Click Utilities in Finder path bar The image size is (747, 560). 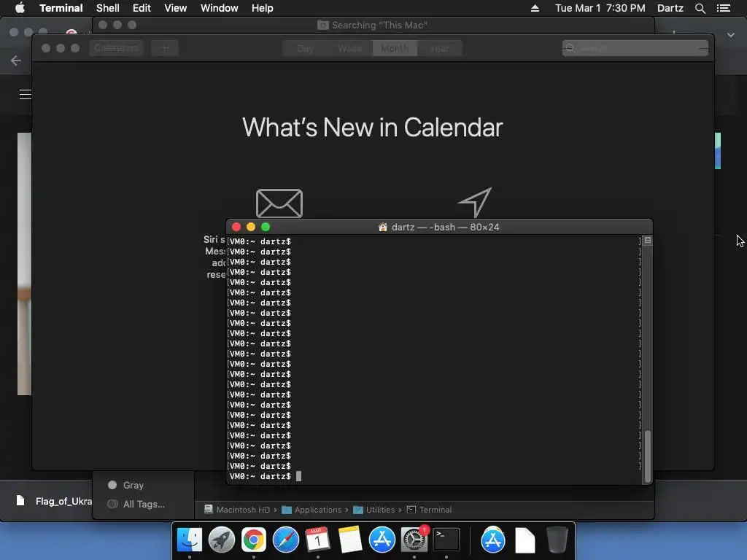point(374,510)
